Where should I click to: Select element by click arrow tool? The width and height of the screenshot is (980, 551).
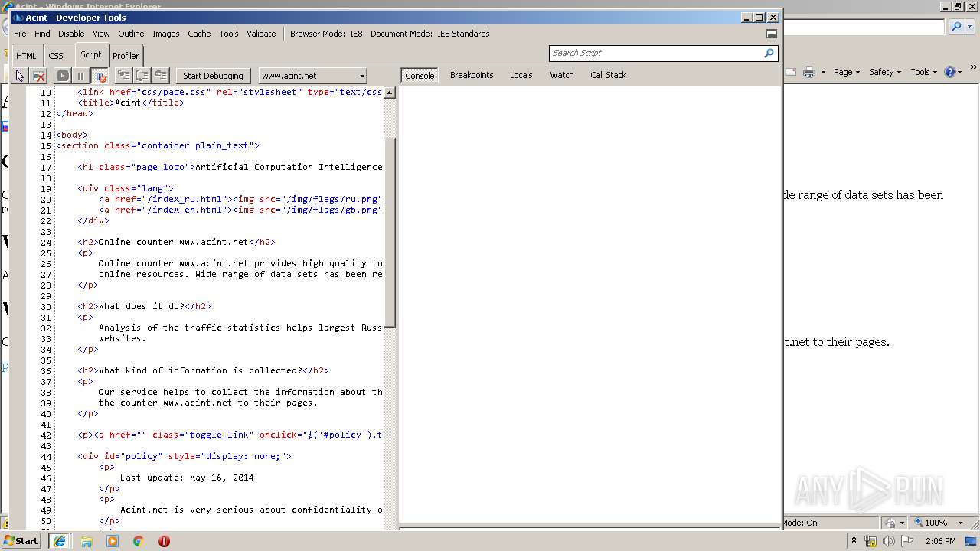(20, 76)
